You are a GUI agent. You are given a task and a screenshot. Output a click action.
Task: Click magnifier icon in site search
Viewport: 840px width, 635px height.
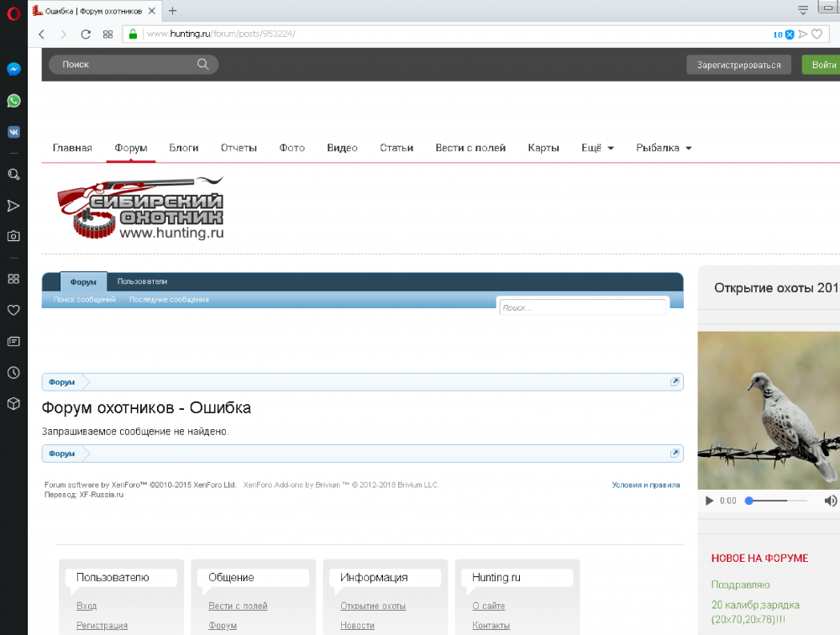pyautogui.click(x=203, y=64)
